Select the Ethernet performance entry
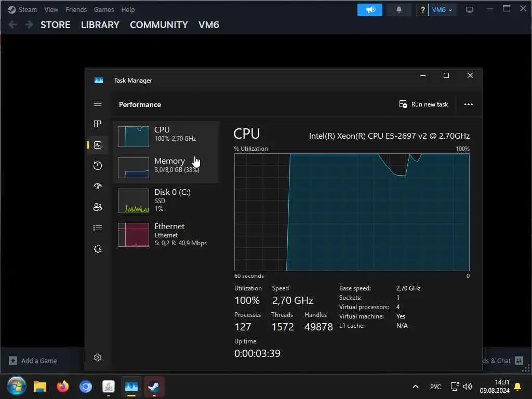 [x=166, y=234]
